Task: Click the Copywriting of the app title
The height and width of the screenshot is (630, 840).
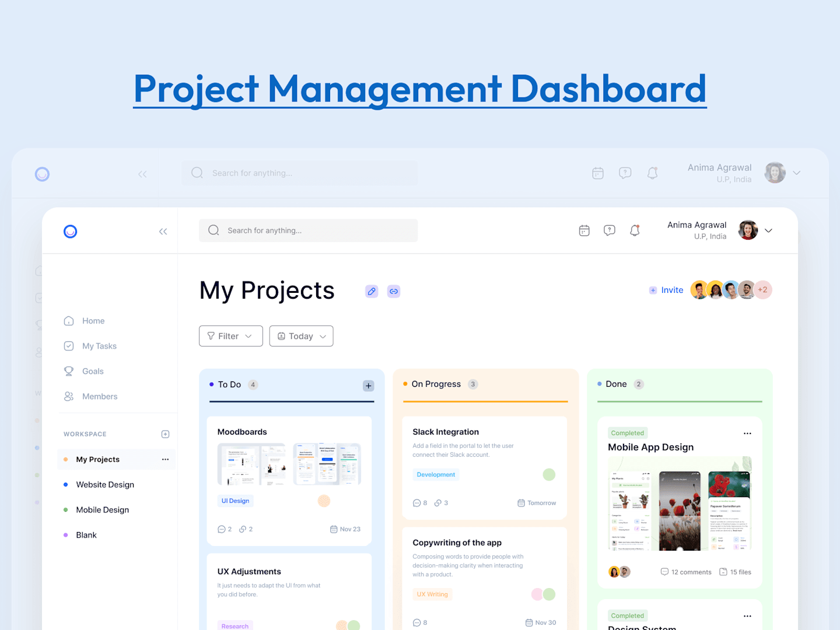Action: click(x=457, y=543)
